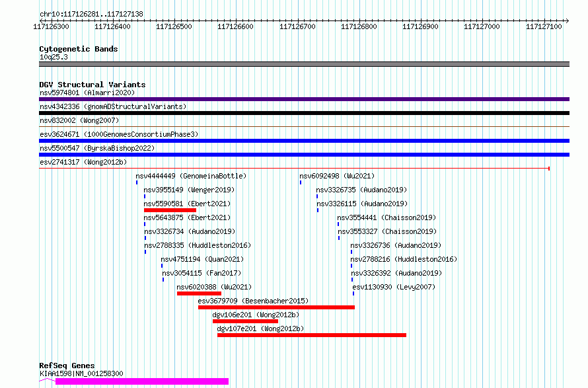
Task: Open nsv5590581 (Ebert2021) variant label
Action: 187,204
